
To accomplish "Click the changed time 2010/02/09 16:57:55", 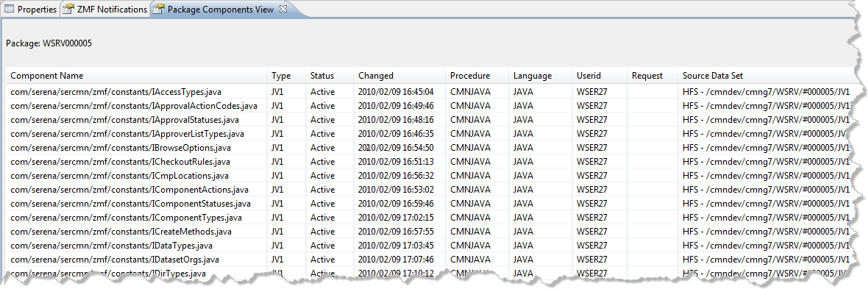I will tap(396, 231).
